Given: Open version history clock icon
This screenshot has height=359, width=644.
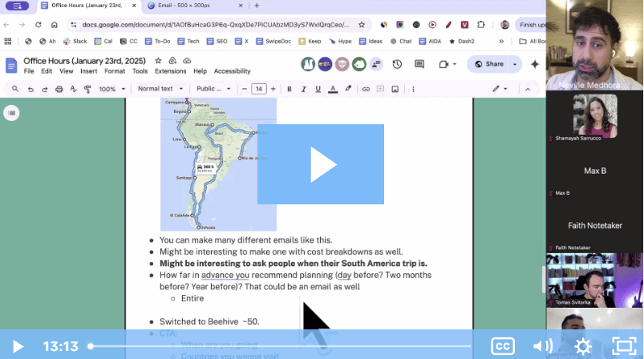Looking at the screenshot, I should pyautogui.click(x=397, y=64).
